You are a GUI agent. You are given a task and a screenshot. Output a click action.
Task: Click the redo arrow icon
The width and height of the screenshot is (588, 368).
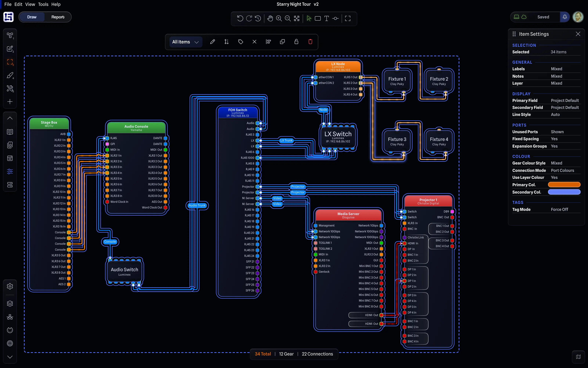(x=249, y=18)
